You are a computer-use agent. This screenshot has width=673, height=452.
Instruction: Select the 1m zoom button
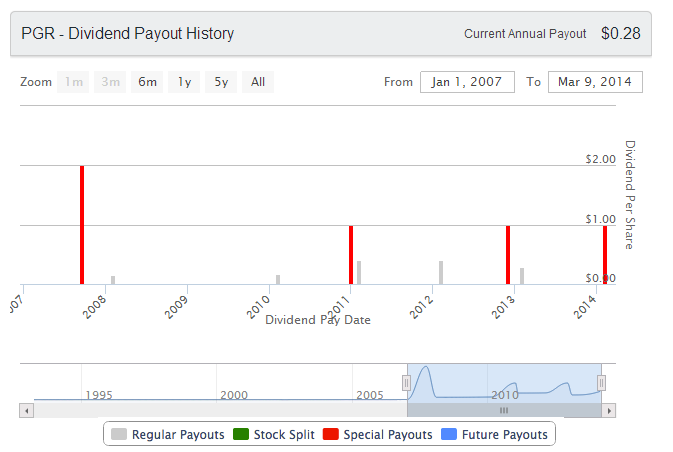(73, 82)
